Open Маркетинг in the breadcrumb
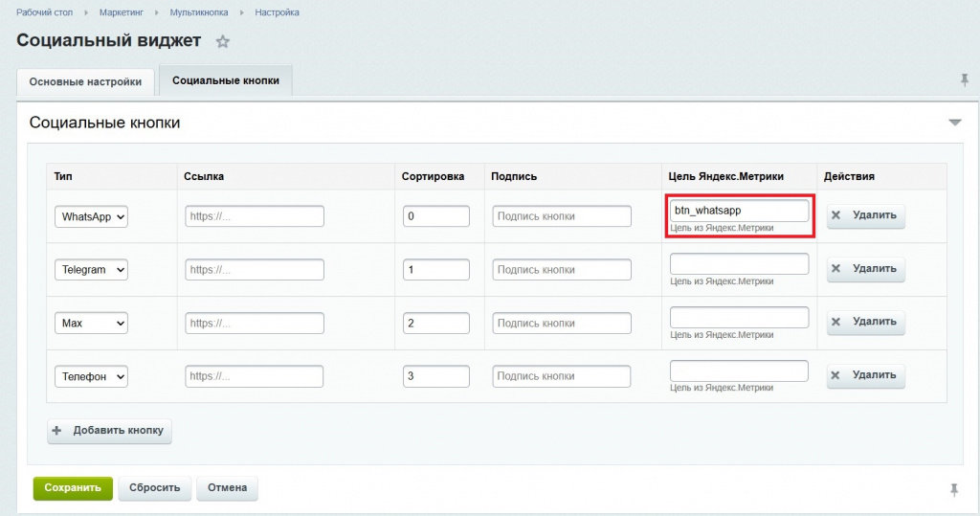 pos(121,12)
